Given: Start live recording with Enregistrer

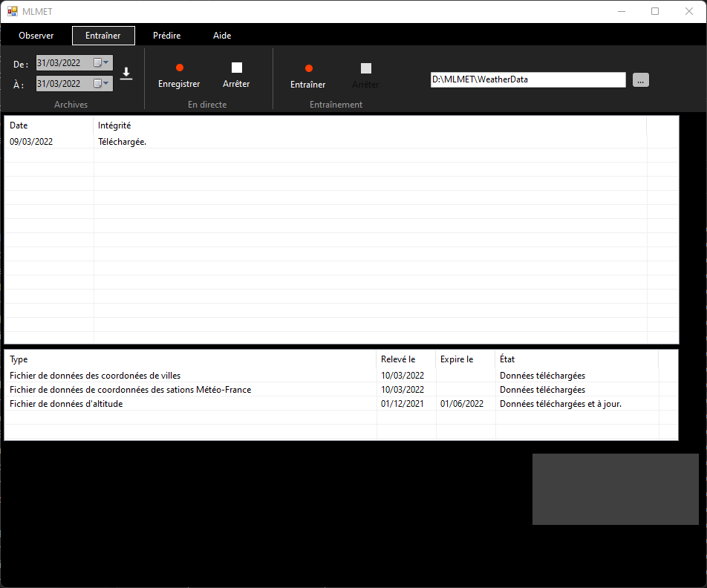Looking at the screenshot, I should tap(179, 68).
